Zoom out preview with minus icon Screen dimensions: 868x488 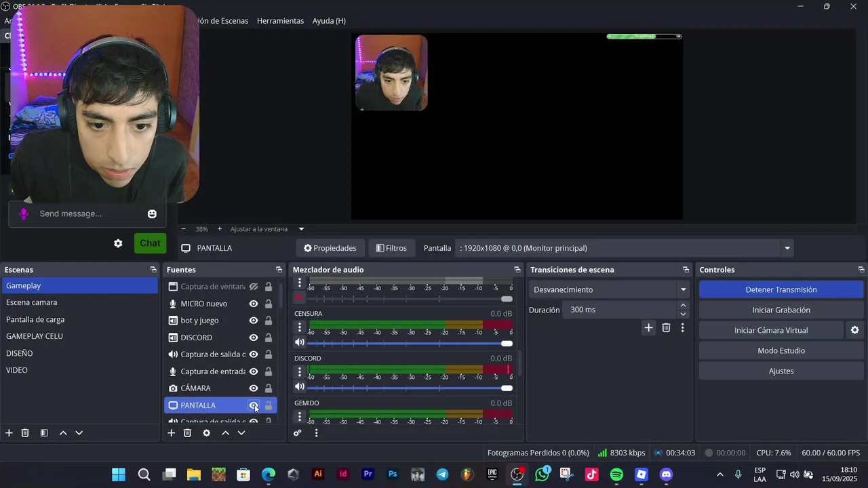[184, 229]
